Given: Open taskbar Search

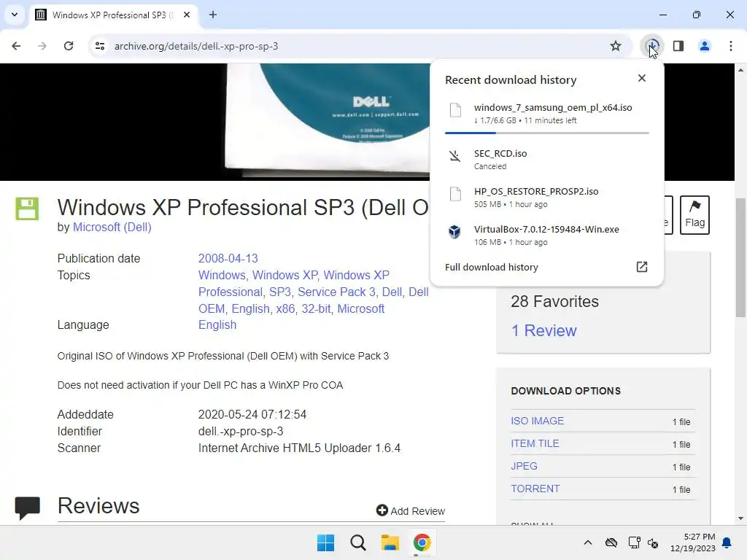Looking at the screenshot, I should pyautogui.click(x=357, y=542).
